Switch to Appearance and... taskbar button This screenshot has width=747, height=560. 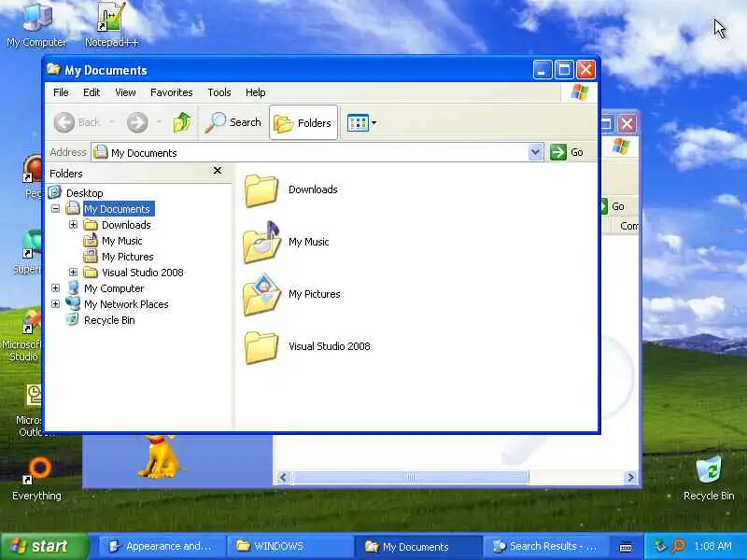click(x=162, y=546)
